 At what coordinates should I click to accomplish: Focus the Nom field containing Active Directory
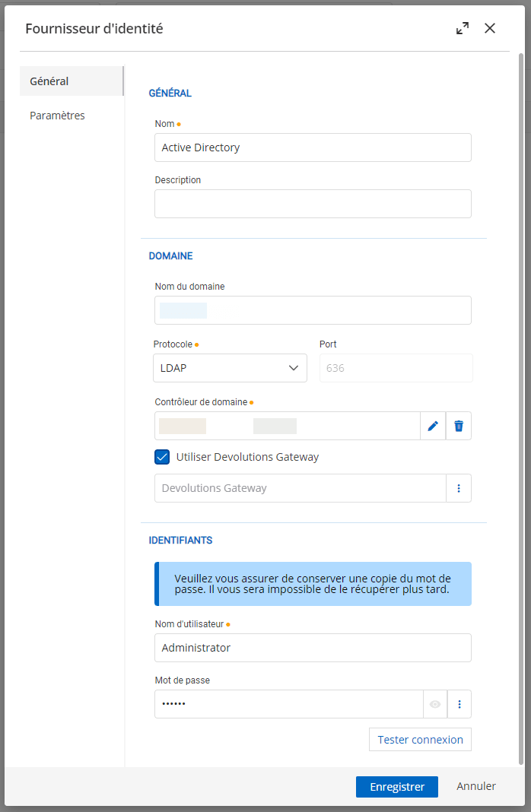coord(313,147)
